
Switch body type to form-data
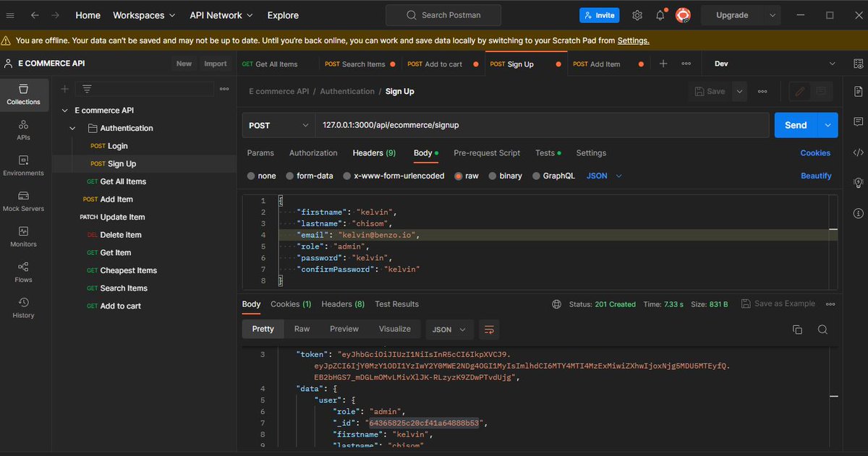(294, 176)
